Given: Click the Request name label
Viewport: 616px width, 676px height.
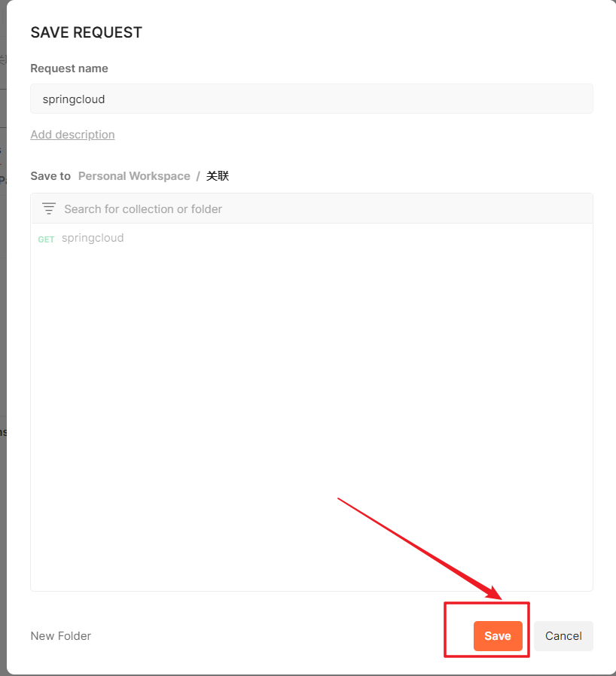Looking at the screenshot, I should [x=69, y=69].
